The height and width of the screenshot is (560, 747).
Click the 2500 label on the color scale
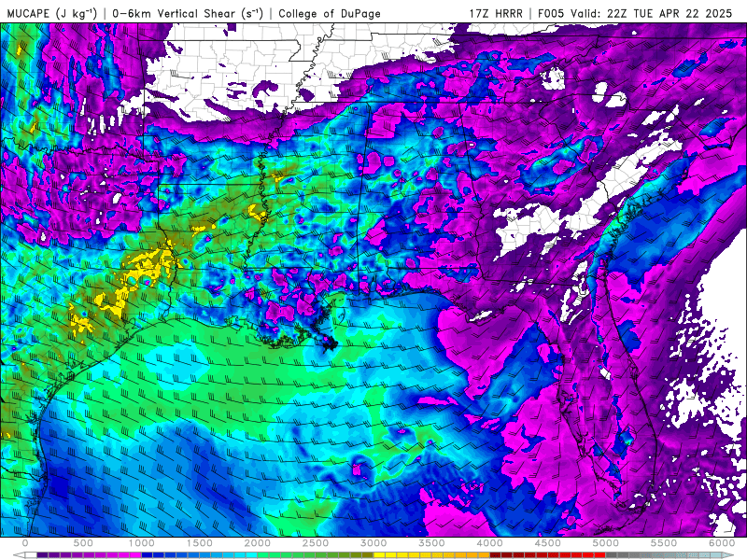tap(316, 543)
